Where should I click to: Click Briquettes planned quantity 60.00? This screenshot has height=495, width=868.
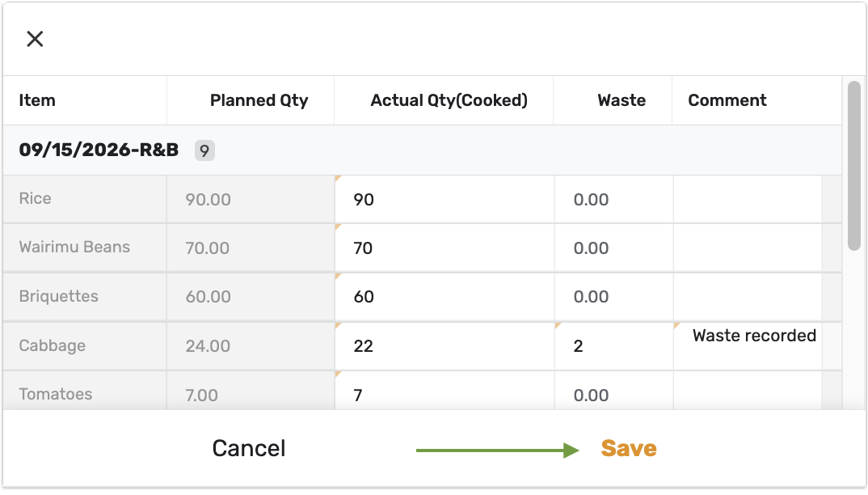251,297
